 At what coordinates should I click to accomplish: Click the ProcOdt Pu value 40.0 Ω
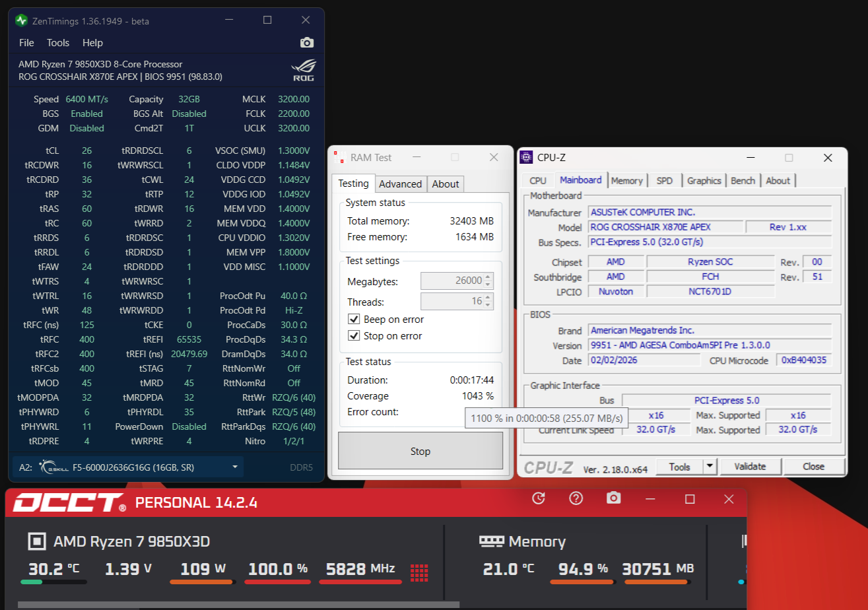pos(294,296)
